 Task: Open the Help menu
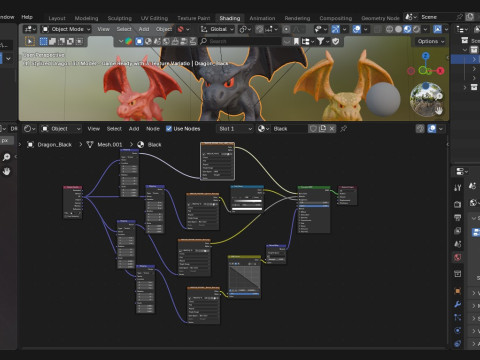click(27, 17)
